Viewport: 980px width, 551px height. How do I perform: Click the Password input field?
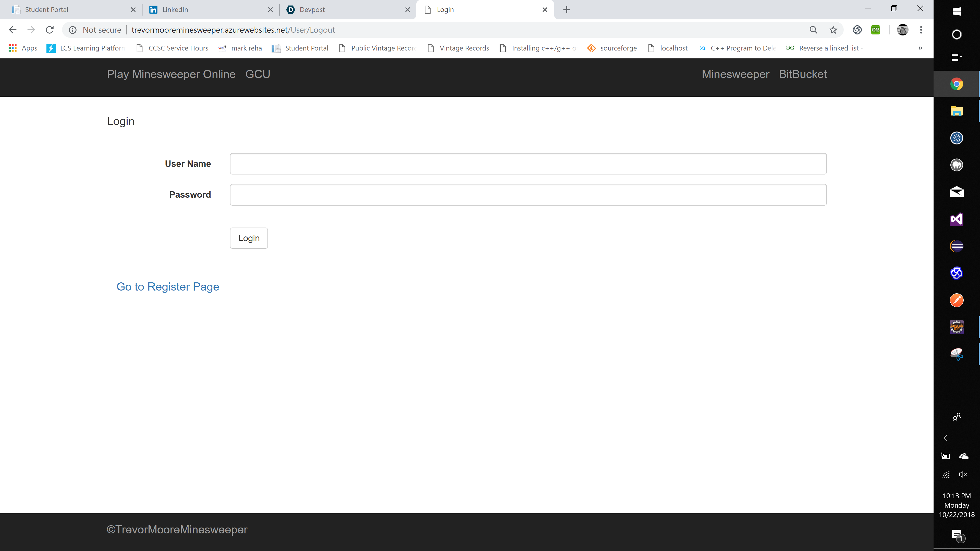click(528, 195)
